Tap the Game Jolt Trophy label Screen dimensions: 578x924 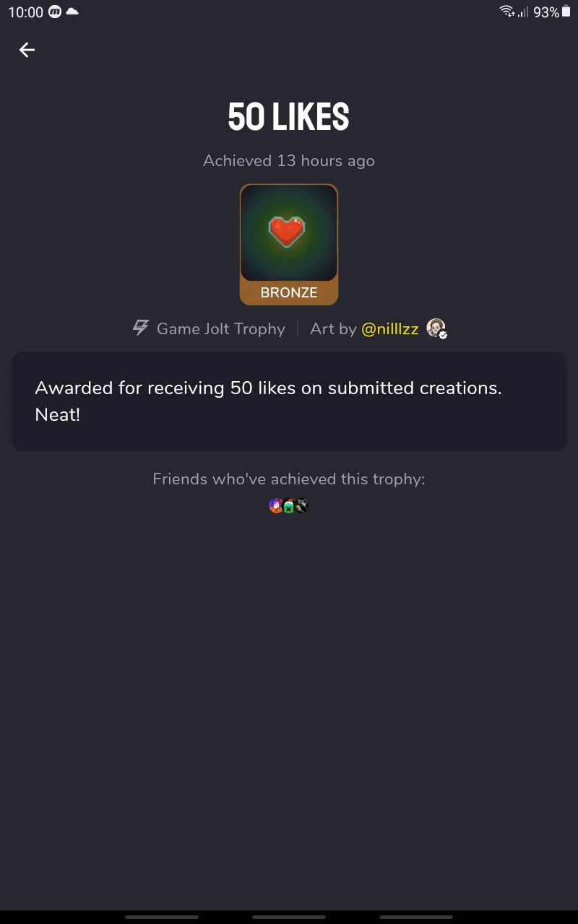221,329
